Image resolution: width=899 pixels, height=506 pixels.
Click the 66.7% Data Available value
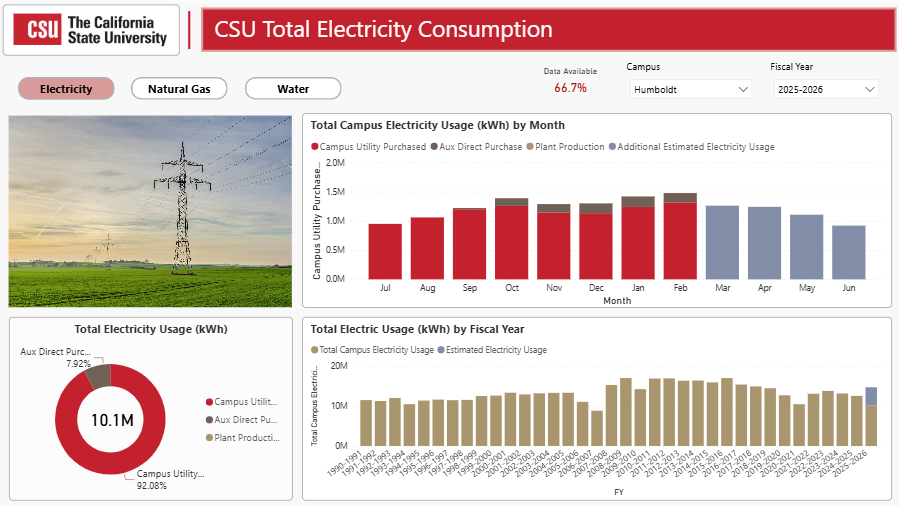pyautogui.click(x=570, y=88)
